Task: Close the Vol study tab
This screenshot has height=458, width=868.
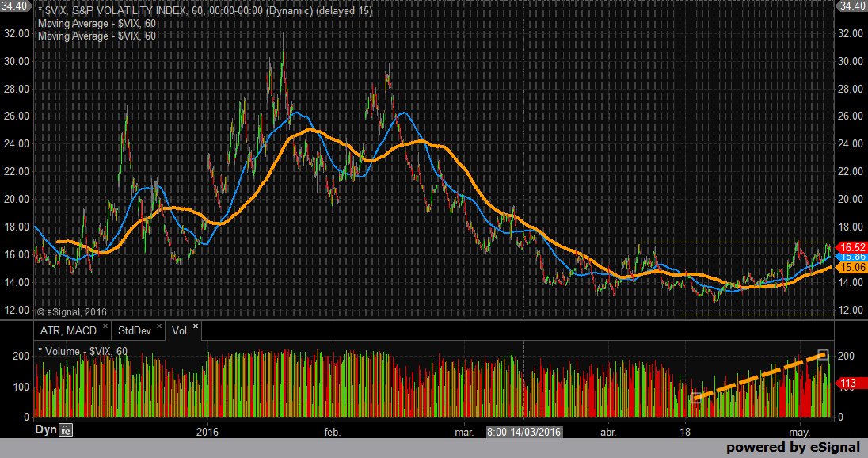Action: [x=195, y=326]
